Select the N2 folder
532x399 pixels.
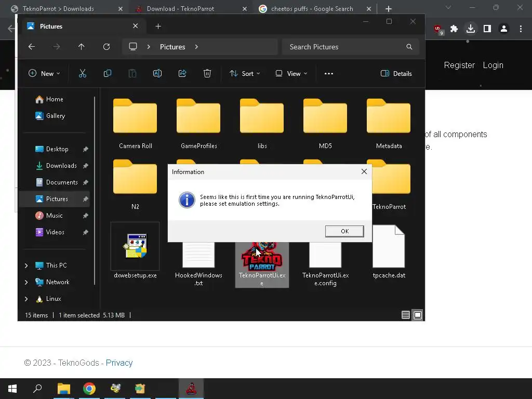pyautogui.click(x=135, y=184)
